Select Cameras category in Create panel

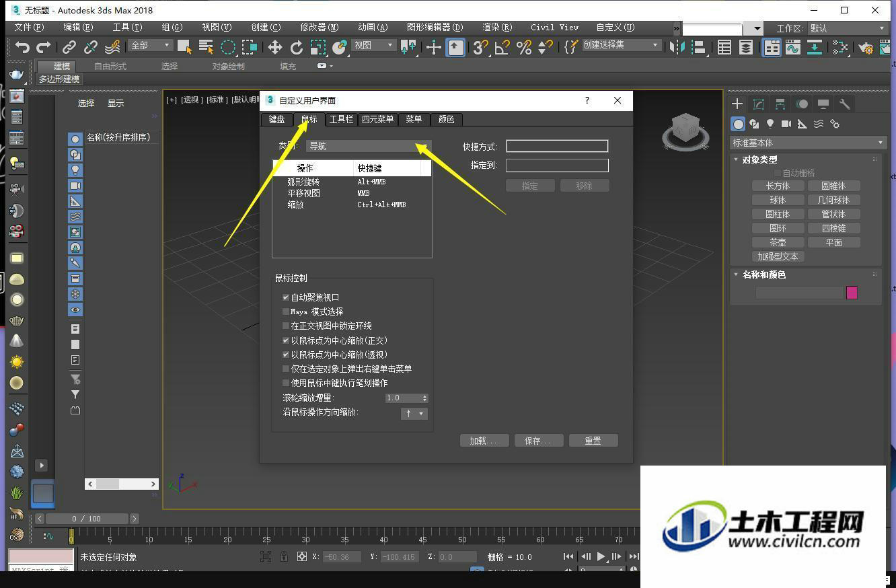point(786,124)
